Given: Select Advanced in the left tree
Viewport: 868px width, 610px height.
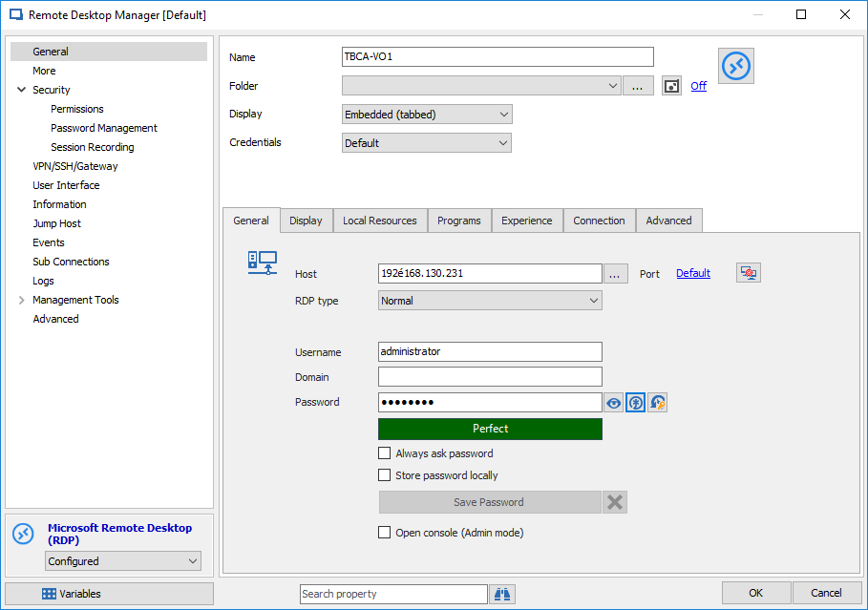Looking at the screenshot, I should click(x=56, y=319).
